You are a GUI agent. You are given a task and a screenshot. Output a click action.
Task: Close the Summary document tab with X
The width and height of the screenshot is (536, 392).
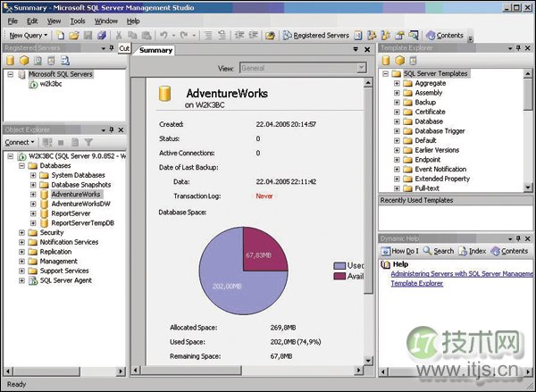click(367, 50)
